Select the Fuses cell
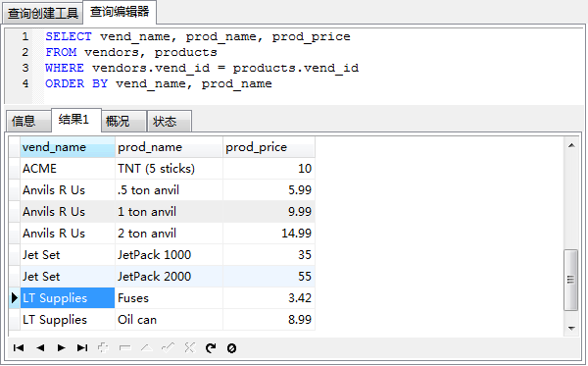Viewport: 588px width, 366px height. (x=169, y=298)
